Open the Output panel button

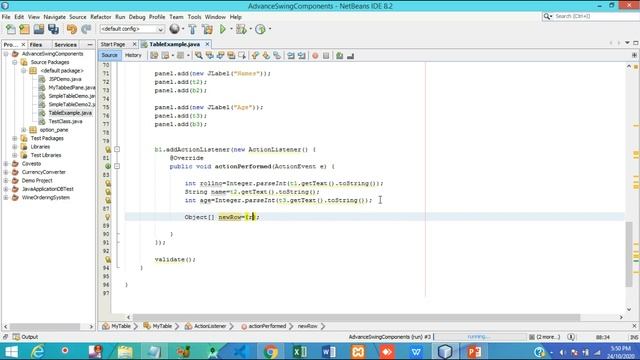point(25,337)
